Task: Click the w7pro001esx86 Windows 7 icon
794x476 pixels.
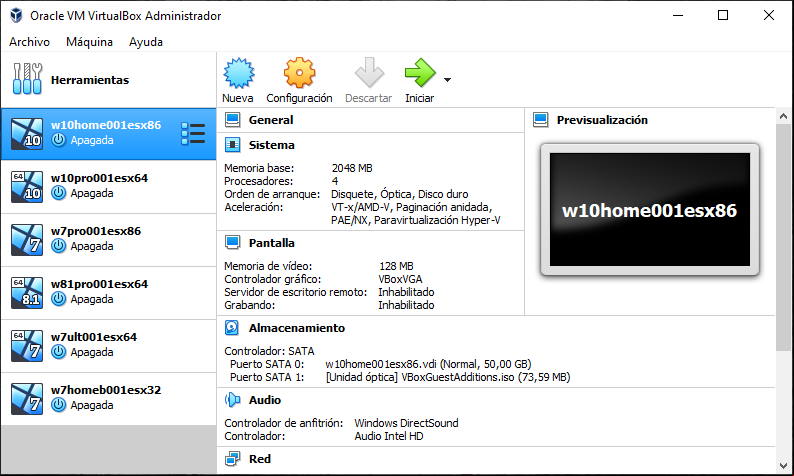Action: coord(27,240)
